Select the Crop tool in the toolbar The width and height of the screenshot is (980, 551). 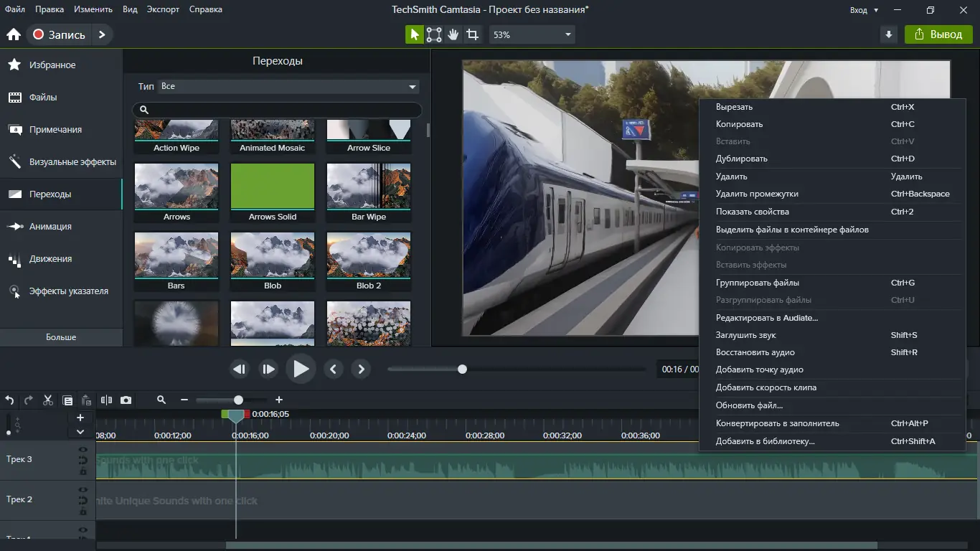pyautogui.click(x=472, y=34)
